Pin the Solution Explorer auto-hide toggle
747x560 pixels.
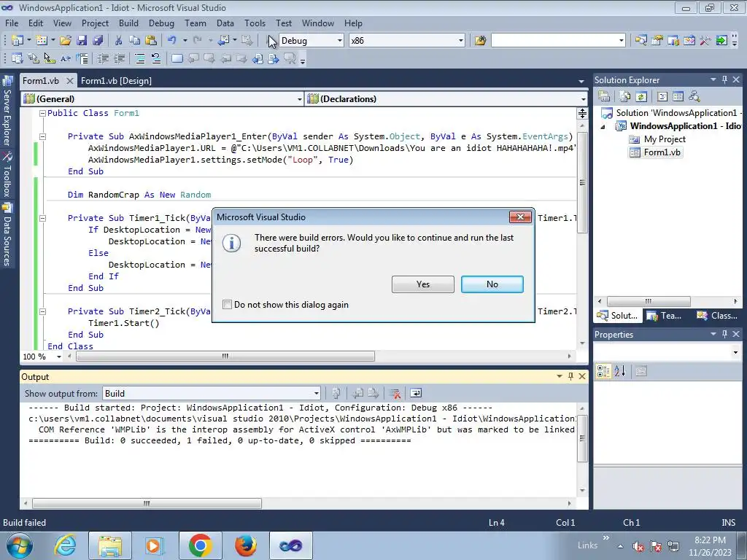tap(724, 79)
